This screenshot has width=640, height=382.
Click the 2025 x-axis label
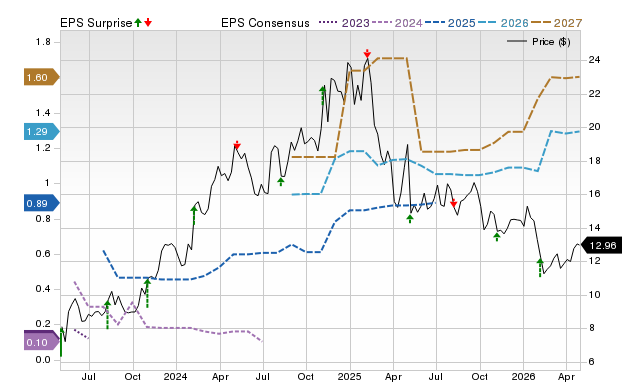click(349, 376)
